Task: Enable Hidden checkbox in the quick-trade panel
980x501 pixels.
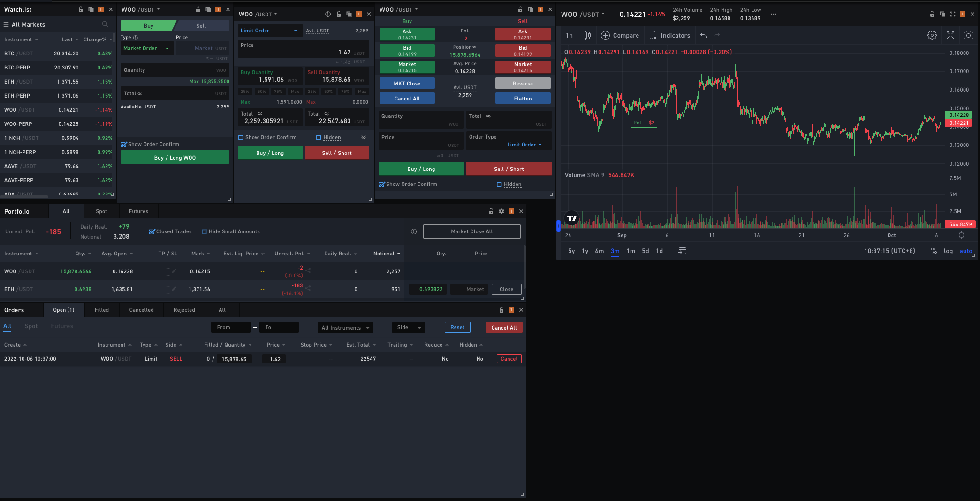Action: pyautogui.click(x=499, y=185)
